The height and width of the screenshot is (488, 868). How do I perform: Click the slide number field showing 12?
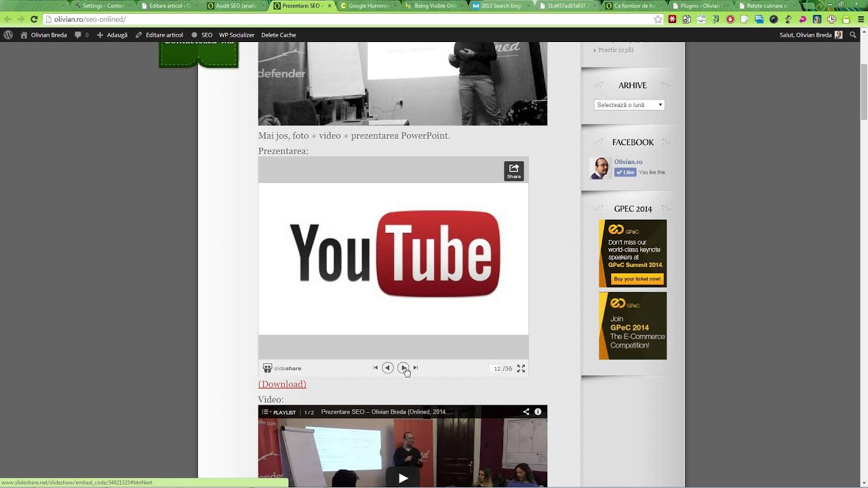[496, 369]
